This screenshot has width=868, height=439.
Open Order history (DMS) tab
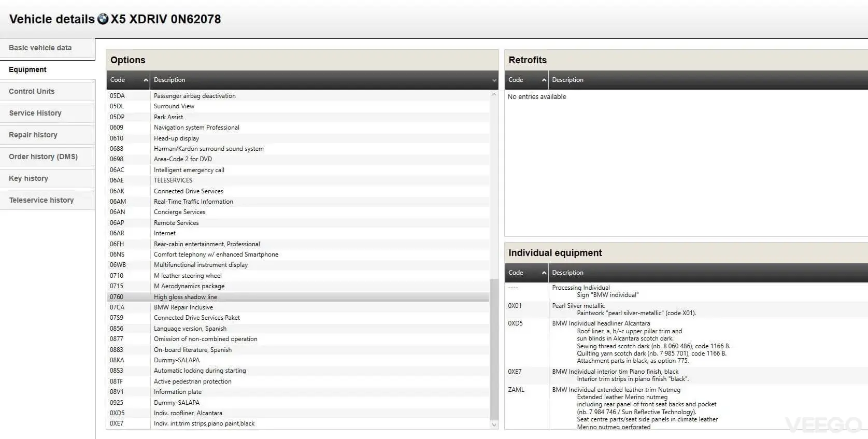pyautogui.click(x=47, y=157)
